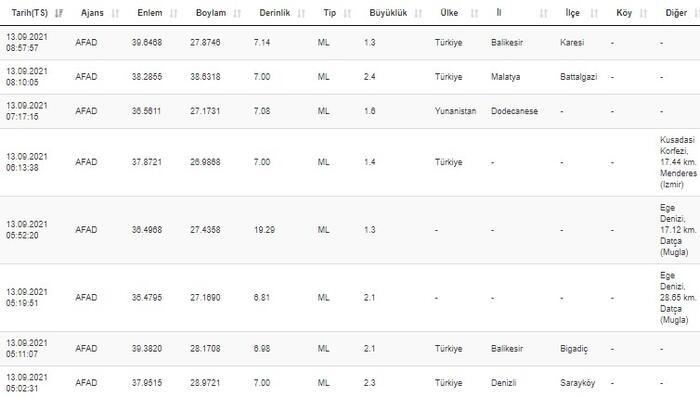Click the 19.29 depth value cell
The image size is (700, 397).
[x=264, y=230]
